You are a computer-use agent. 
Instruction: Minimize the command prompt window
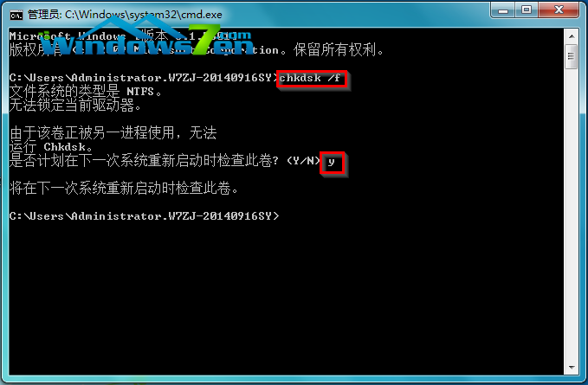[x=503, y=10]
